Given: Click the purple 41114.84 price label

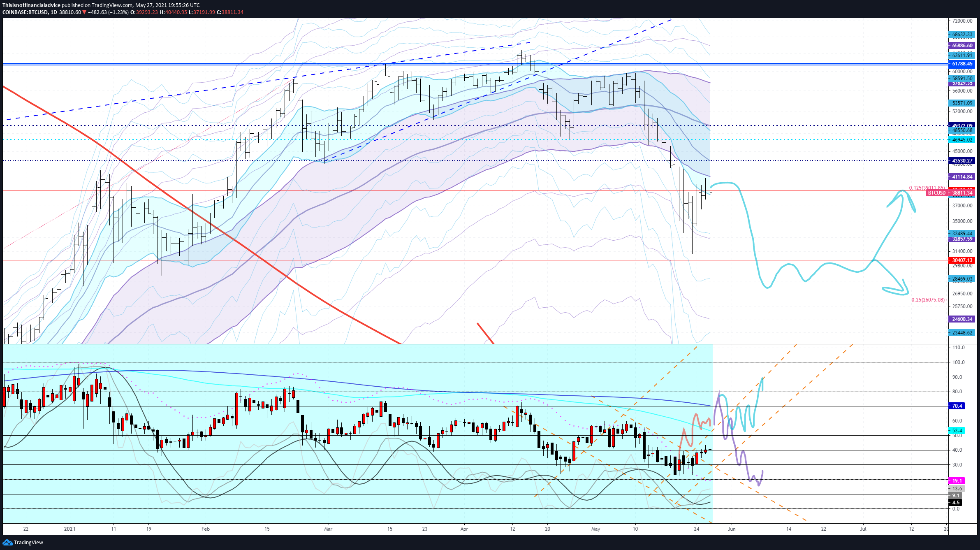Looking at the screenshot, I should point(962,177).
